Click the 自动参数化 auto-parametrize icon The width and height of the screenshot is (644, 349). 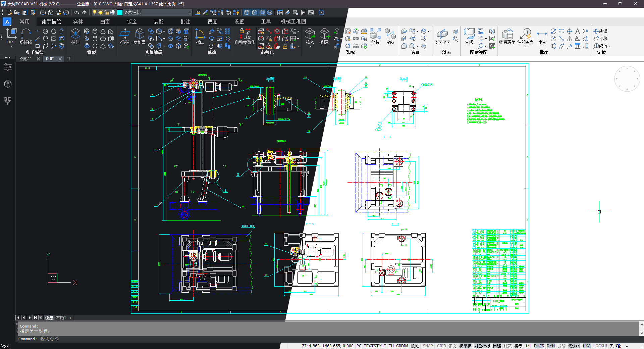[x=245, y=36]
